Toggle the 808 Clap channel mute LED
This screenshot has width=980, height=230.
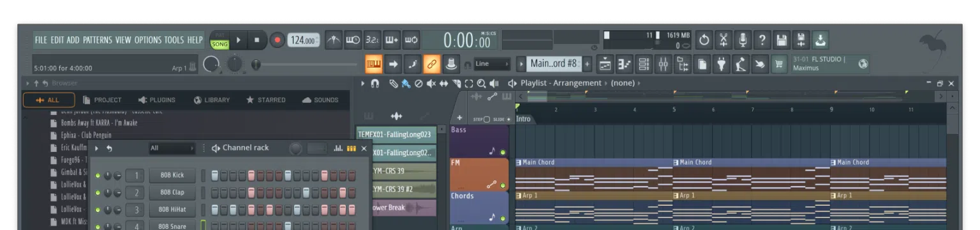pos(98,192)
